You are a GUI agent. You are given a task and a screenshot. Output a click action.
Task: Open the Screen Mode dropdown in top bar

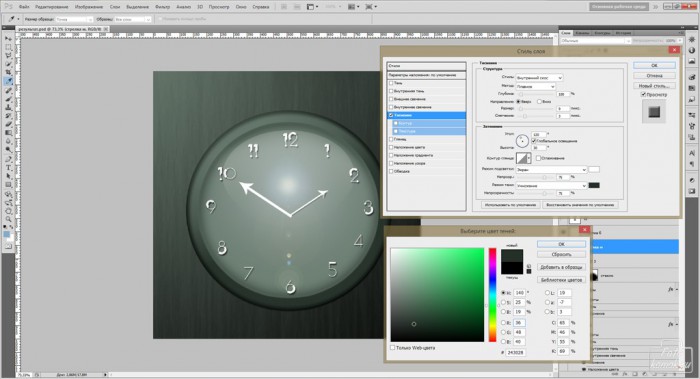pyautogui.click(x=371, y=7)
